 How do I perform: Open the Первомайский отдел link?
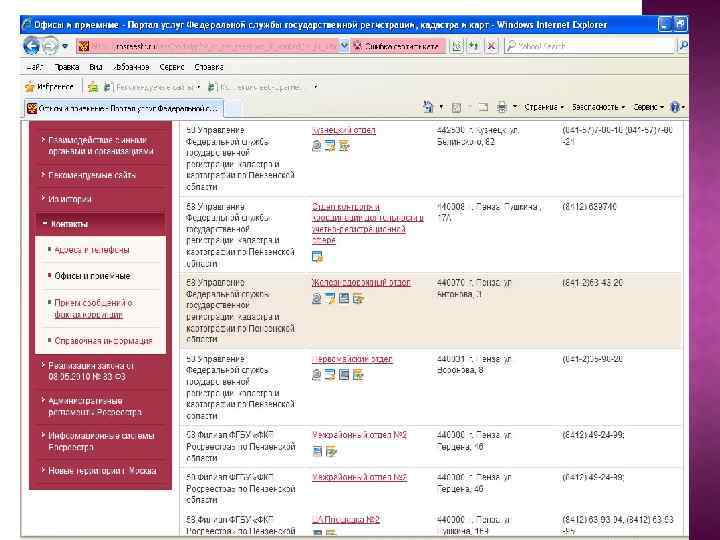click(x=352, y=359)
